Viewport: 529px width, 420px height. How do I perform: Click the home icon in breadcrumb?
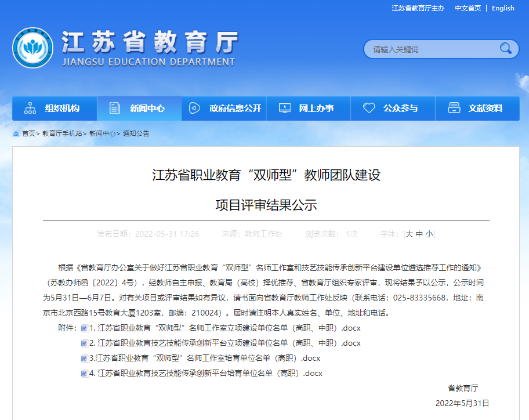(x=16, y=133)
